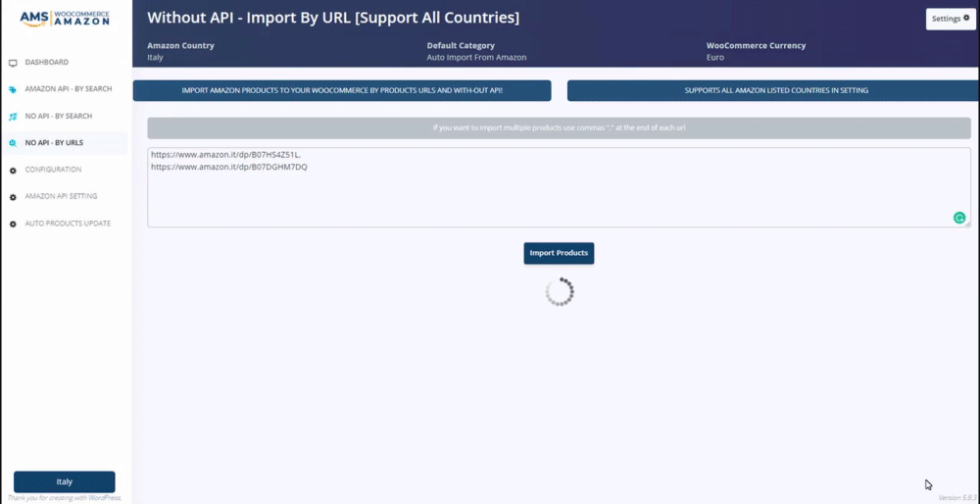Image resolution: width=980 pixels, height=504 pixels.
Task: Click the Amazon API - By Search icon
Action: (x=13, y=90)
